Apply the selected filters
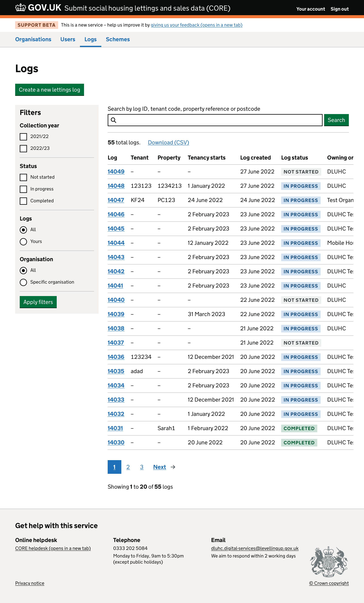This screenshot has height=603, width=364. coord(38,302)
